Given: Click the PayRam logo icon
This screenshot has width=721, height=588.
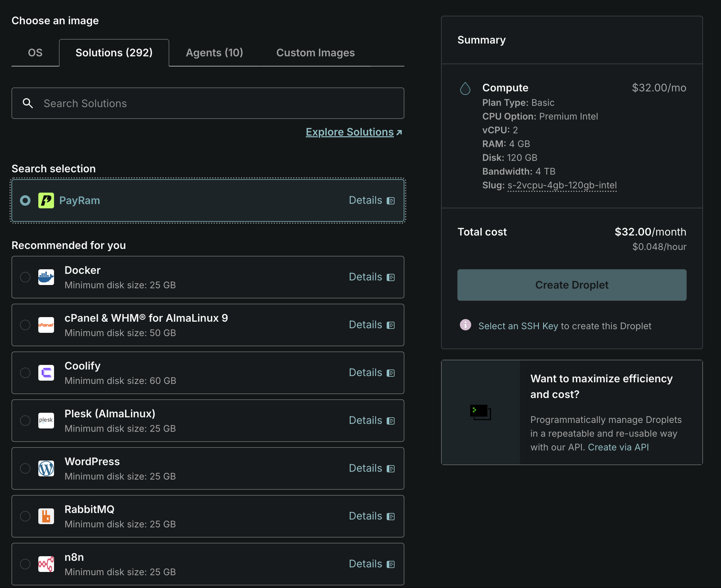Looking at the screenshot, I should pos(46,200).
